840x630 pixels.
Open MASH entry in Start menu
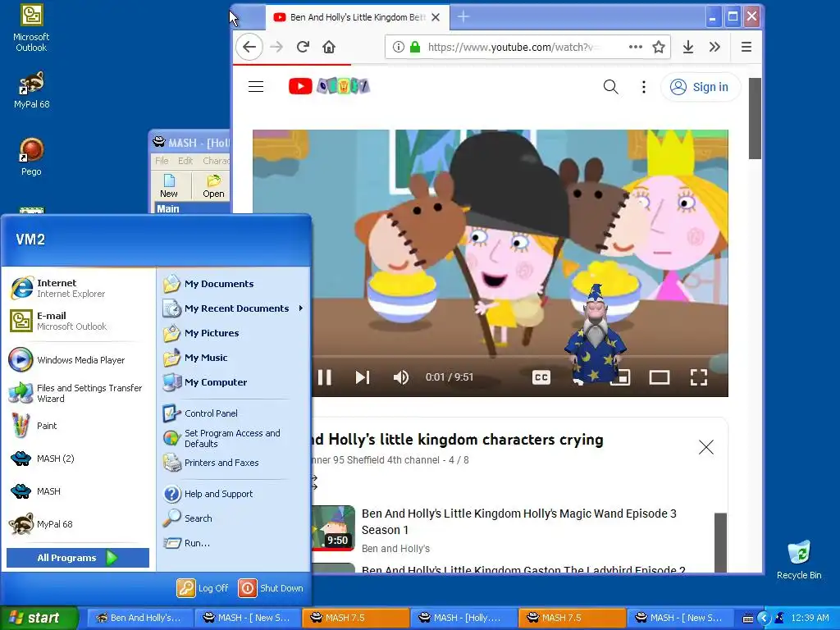point(80,491)
